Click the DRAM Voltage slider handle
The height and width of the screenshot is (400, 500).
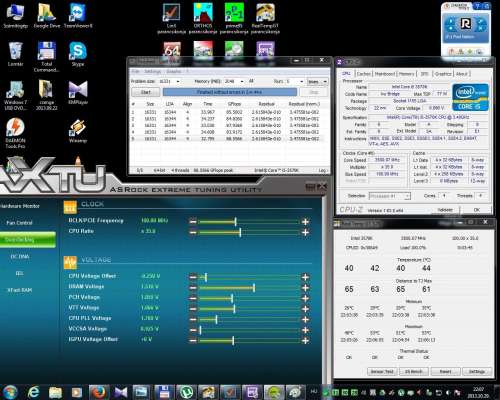click(x=254, y=288)
